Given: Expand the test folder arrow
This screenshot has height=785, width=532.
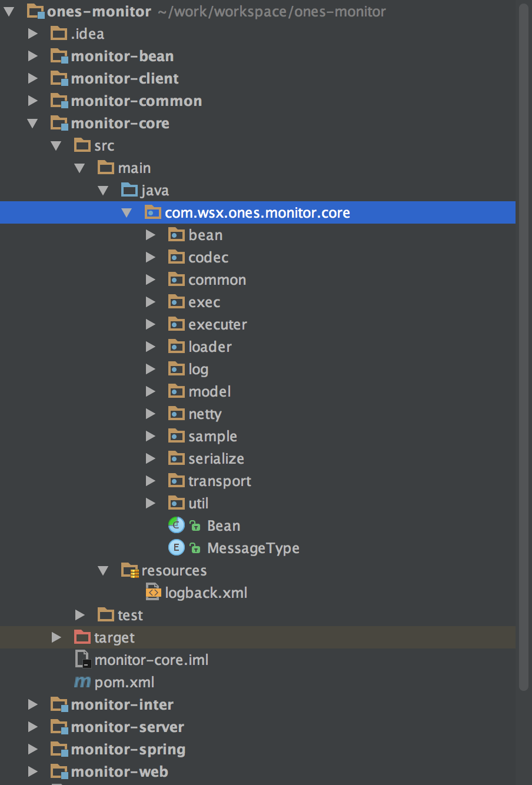Looking at the screenshot, I should 80,615.
